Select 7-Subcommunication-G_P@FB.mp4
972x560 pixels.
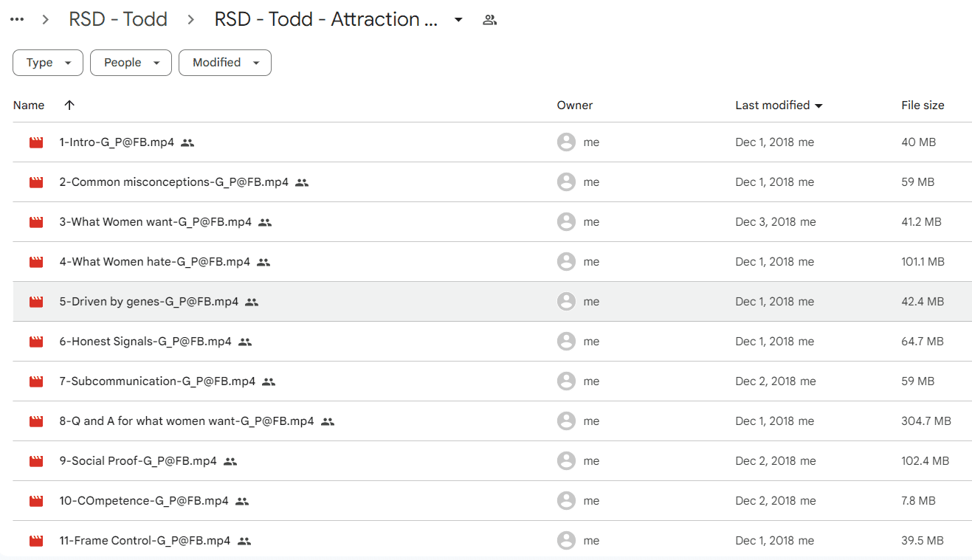[157, 381]
